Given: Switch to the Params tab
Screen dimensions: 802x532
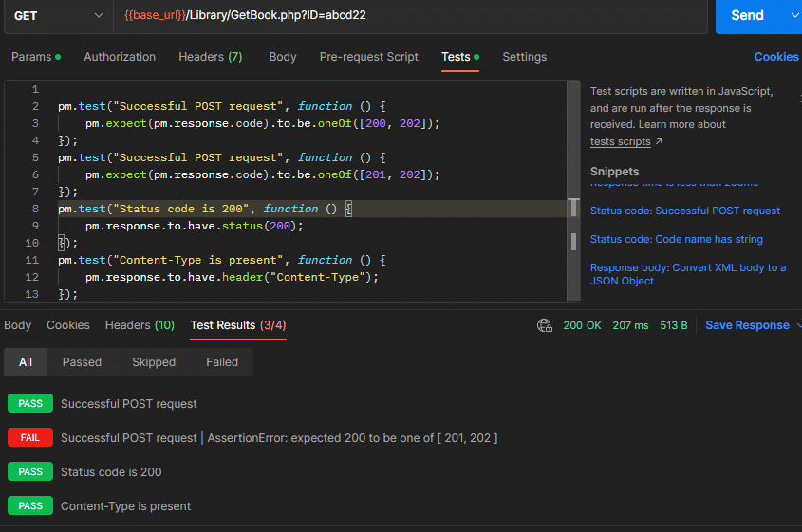Looking at the screenshot, I should coord(36,57).
